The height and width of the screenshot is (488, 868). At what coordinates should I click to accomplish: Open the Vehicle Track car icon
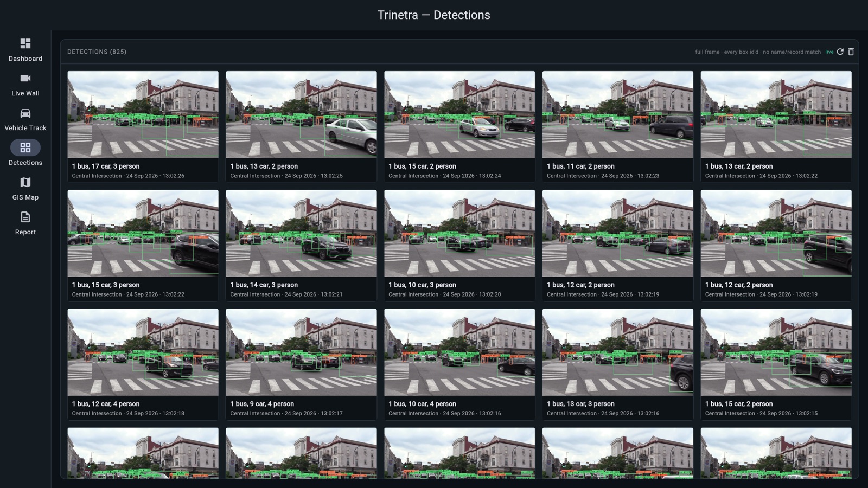[25, 113]
